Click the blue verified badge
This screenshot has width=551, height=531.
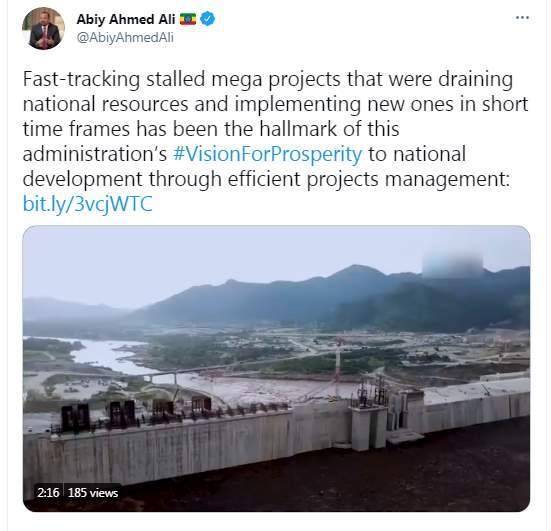pyautogui.click(x=208, y=19)
